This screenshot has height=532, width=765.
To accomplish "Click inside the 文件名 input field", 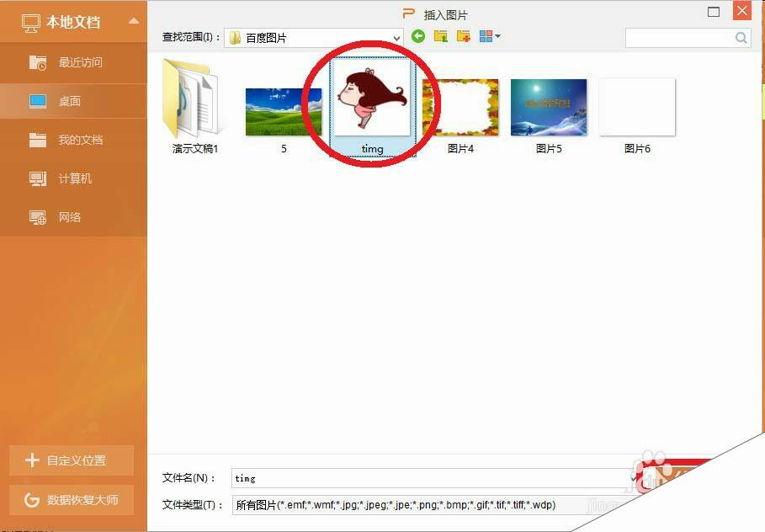I will click(379, 477).
